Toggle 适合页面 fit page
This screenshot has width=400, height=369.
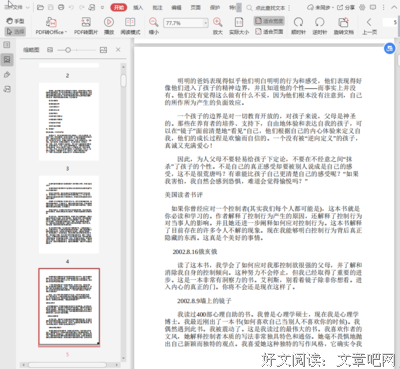[x=269, y=31]
